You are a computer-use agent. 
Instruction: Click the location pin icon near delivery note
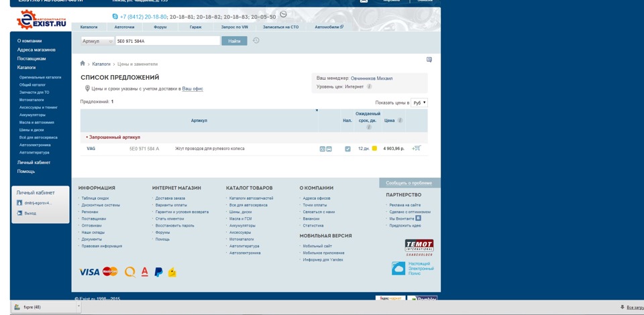(87, 88)
